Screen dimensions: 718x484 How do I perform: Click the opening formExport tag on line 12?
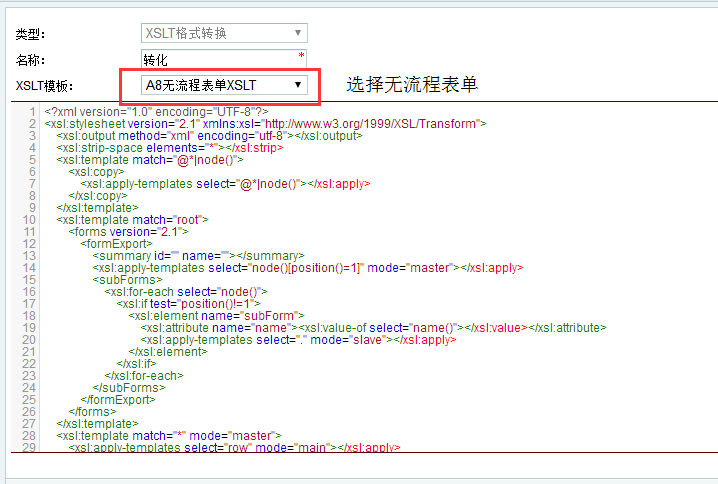[116, 244]
